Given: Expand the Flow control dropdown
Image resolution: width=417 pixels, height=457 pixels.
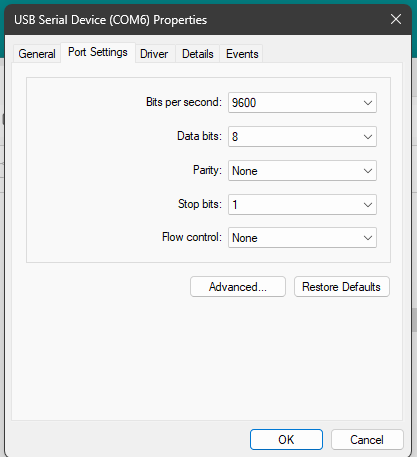Looking at the screenshot, I should click(x=302, y=238).
